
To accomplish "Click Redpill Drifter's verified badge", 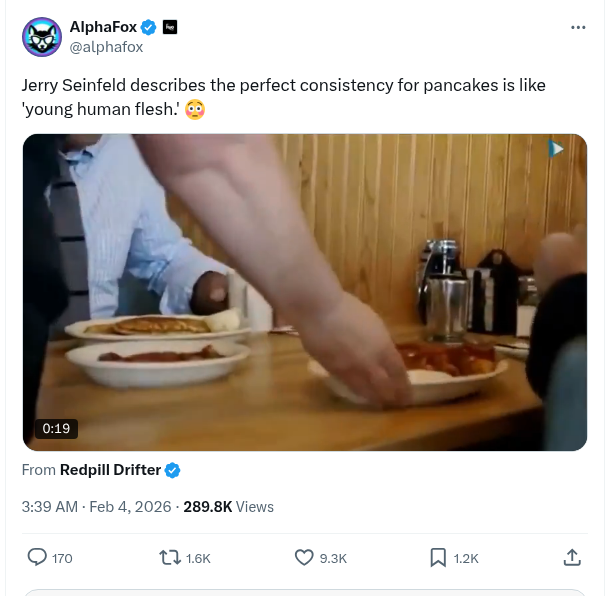I will pos(172,470).
